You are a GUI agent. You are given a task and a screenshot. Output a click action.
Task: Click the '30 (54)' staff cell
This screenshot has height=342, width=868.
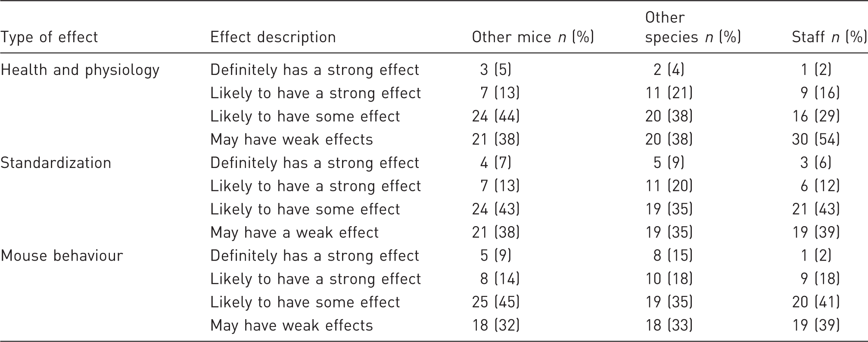click(x=816, y=140)
